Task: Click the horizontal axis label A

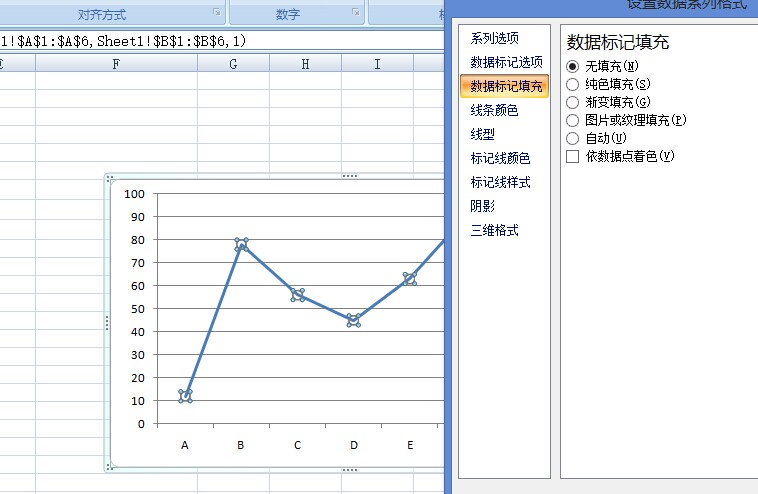Action: [x=185, y=445]
